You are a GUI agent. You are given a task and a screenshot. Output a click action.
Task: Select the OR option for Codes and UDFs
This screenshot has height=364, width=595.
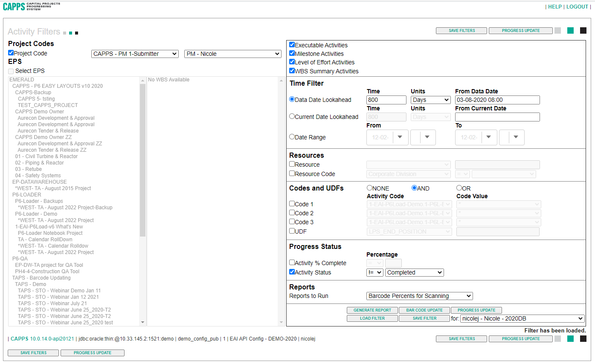(x=459, y=188)
